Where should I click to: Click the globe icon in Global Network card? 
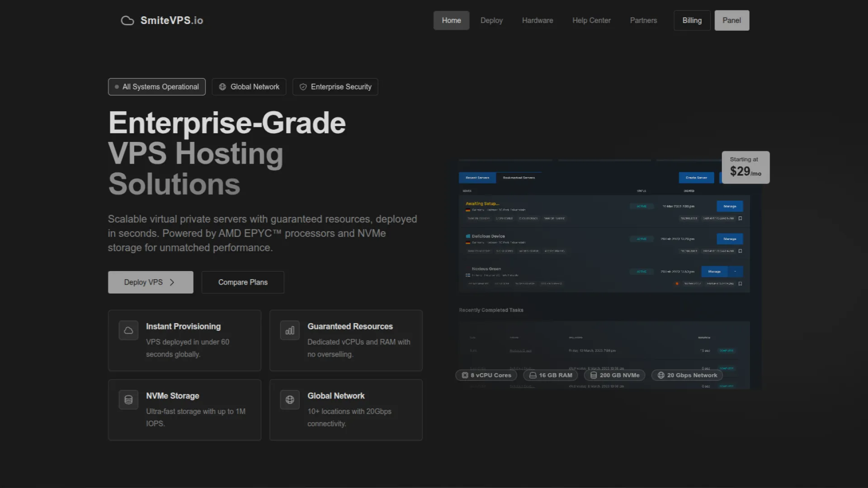[290, 400]
